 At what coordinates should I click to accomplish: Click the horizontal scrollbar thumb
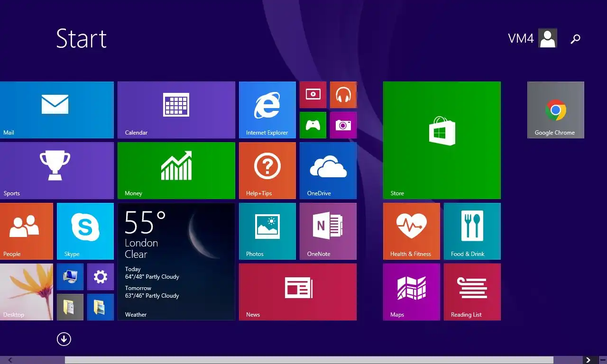tap(309, 360)
